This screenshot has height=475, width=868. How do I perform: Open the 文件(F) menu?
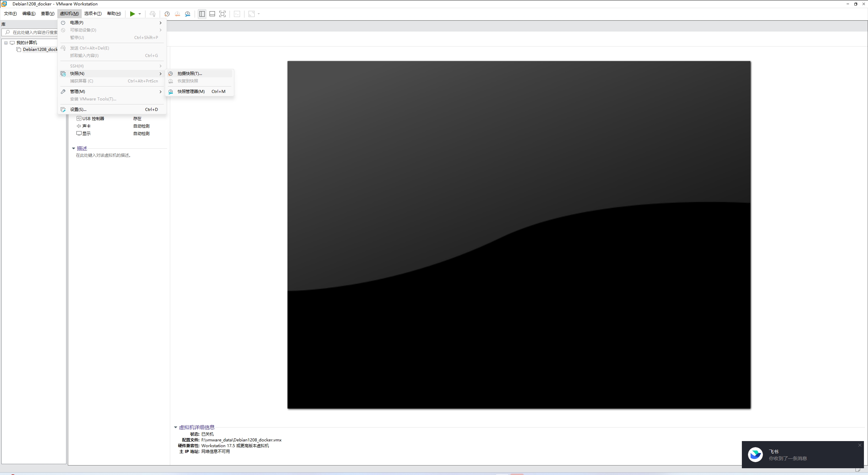click(x=10, y=14)
